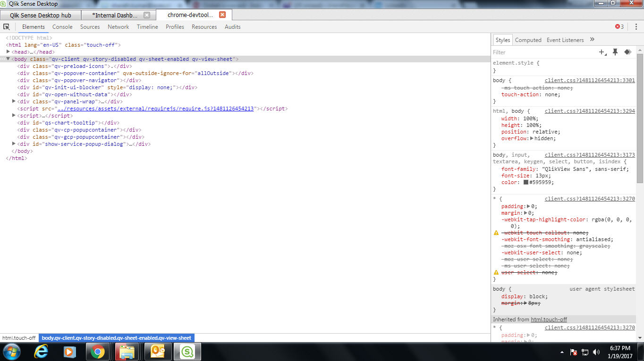Open the Resources panel

tap(204, 27)
